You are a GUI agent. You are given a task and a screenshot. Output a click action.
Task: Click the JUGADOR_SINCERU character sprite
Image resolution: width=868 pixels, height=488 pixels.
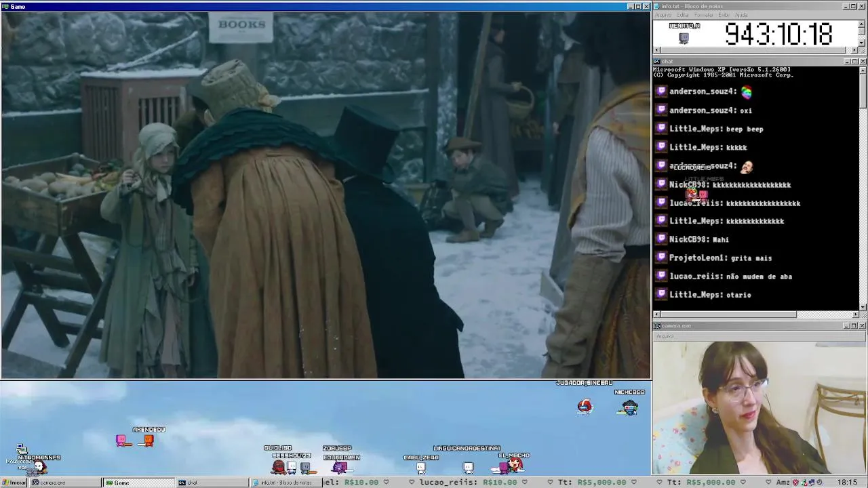(585, 406)
